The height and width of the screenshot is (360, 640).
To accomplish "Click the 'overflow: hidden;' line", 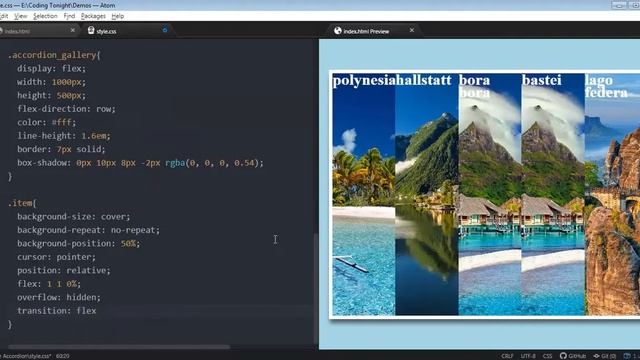I will [59, 298].
